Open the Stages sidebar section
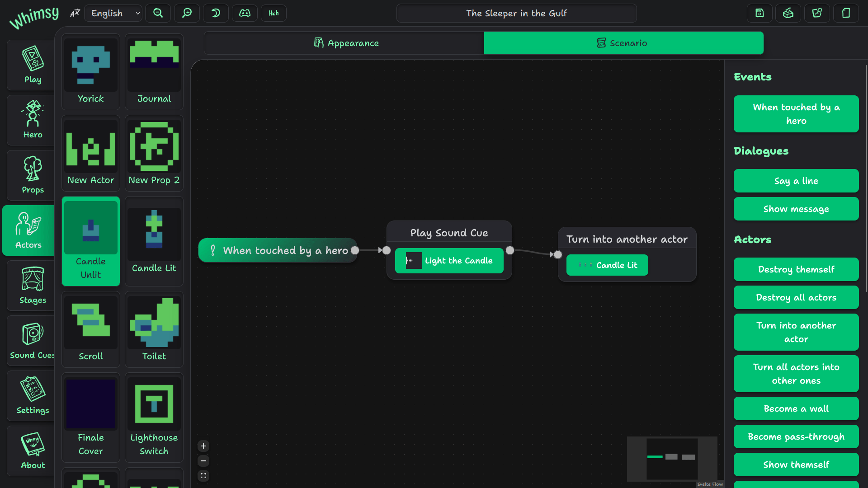Screen dimensions: 868x488 pyautogui.click(x=33, y=286)
